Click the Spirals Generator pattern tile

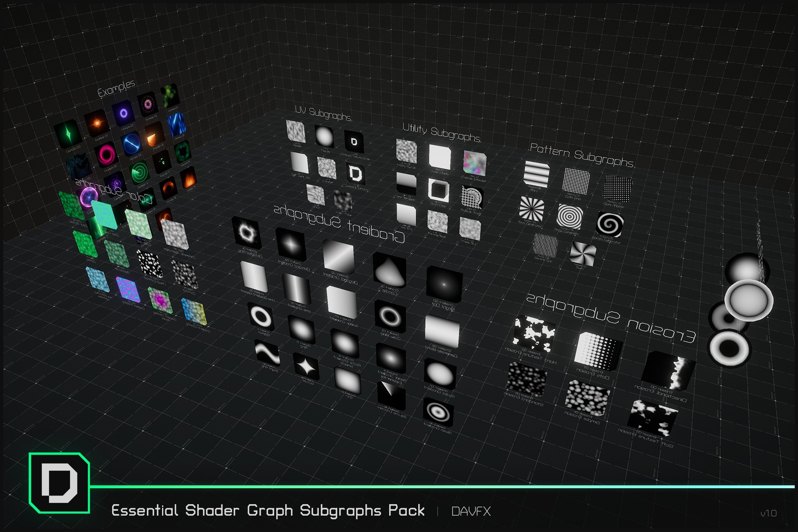tap(609, 224)
